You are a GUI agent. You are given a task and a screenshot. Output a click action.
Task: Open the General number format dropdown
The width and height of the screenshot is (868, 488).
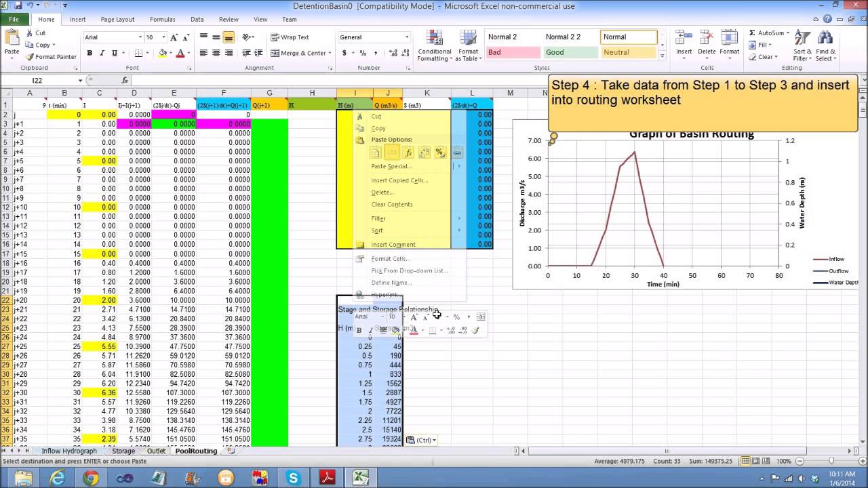point(407,37)
